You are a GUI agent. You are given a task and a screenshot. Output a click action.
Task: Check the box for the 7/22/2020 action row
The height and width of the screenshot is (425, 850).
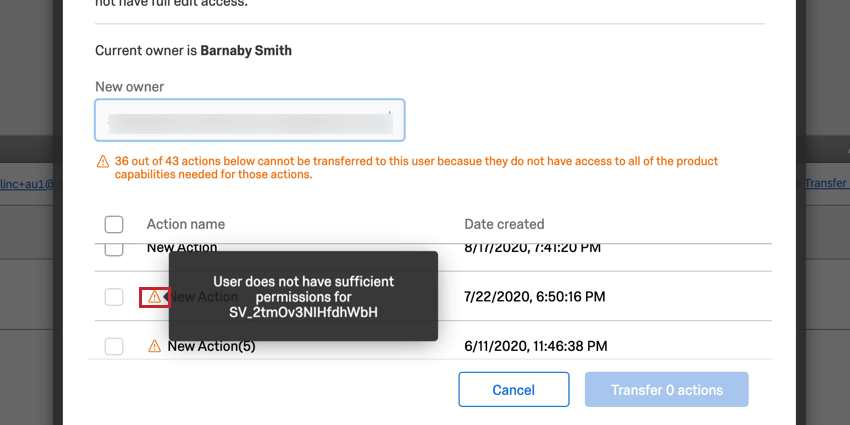click(x=114, y=297)
